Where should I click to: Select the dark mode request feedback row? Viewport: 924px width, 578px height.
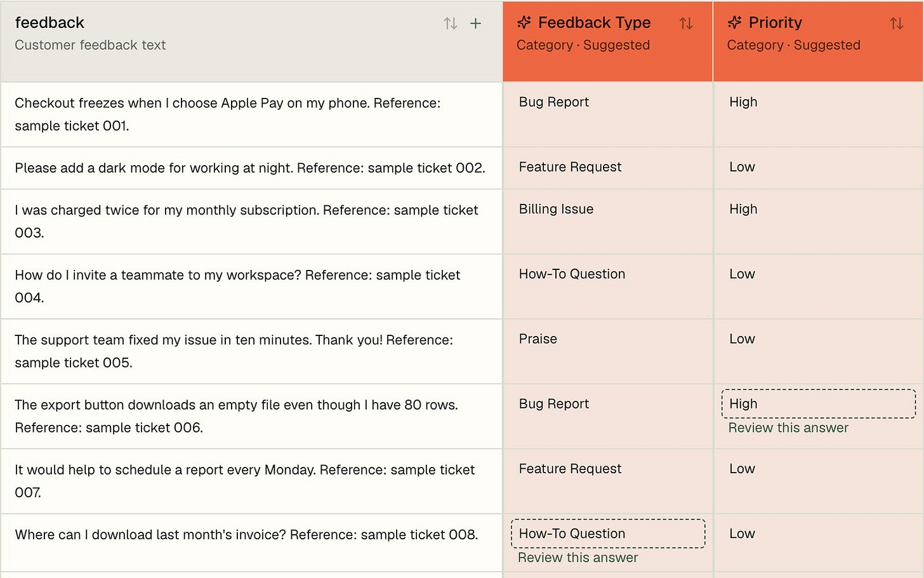(x=251, y=168)
